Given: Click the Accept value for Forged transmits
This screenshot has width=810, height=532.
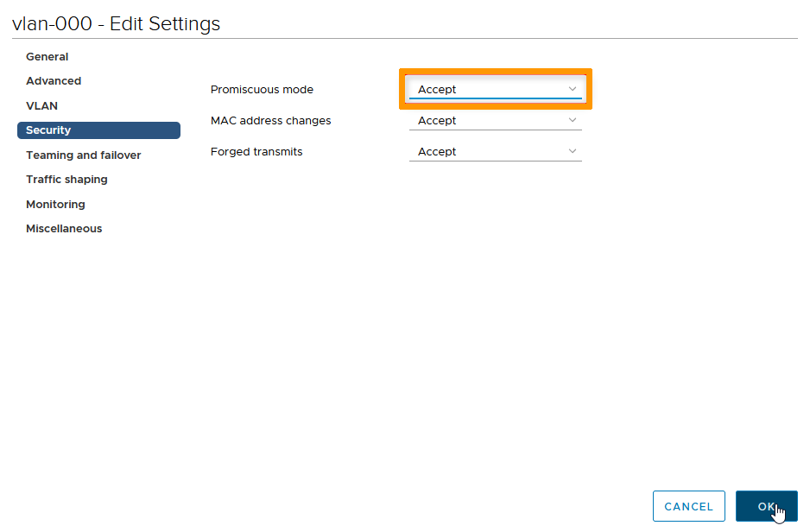Looking at the screenshot, I should point(438,152).
